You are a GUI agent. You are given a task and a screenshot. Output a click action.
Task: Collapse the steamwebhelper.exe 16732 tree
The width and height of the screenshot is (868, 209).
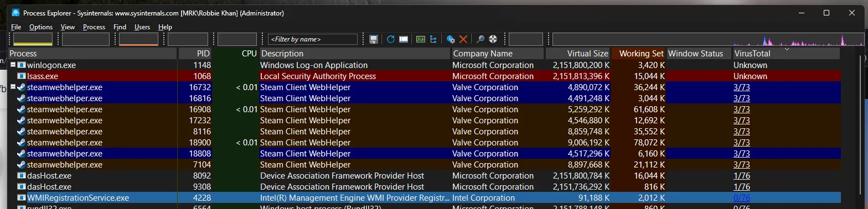pos(13,87)
